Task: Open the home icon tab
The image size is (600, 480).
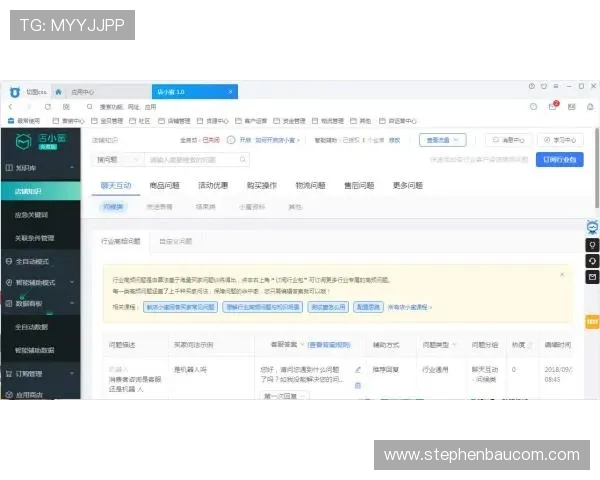Action: pos(59,92)
